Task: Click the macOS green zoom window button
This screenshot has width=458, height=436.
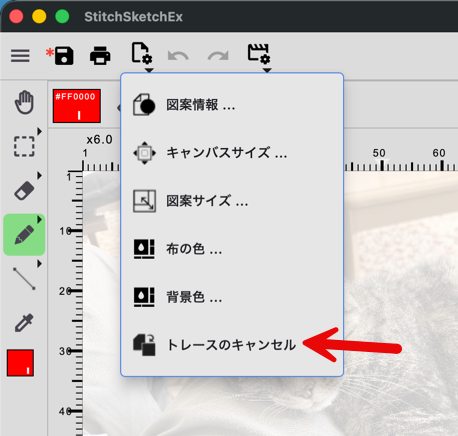Action: point(62,16)
